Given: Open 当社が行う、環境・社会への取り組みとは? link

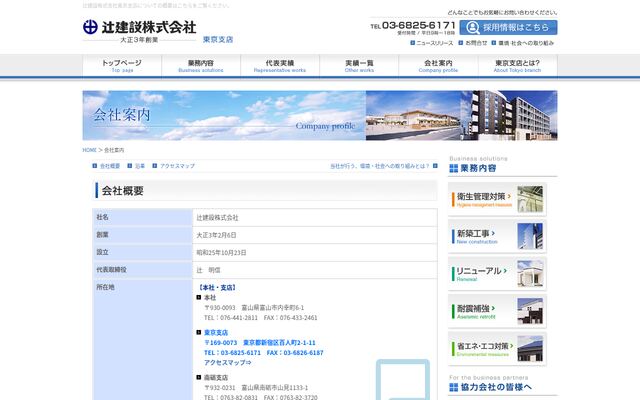Looking at the screenshot, I should [x=380, y=166].
